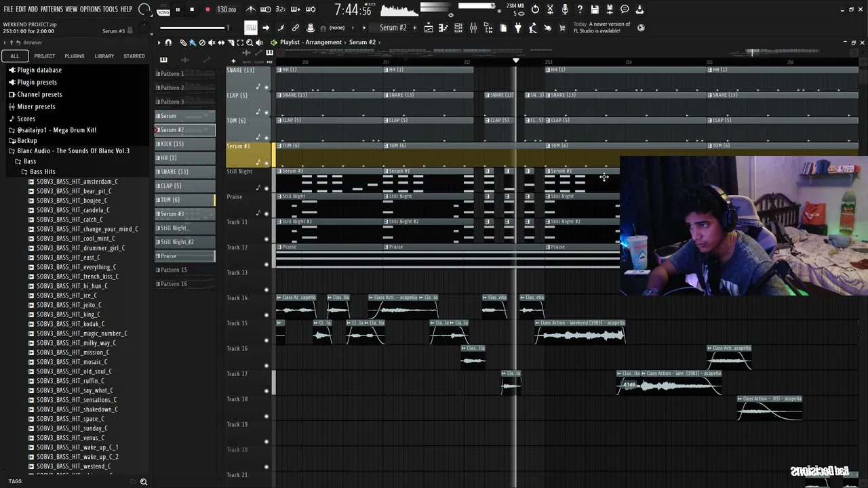Click the microphone one-click recording icon

pyautogui.click(x=564, y=9)
